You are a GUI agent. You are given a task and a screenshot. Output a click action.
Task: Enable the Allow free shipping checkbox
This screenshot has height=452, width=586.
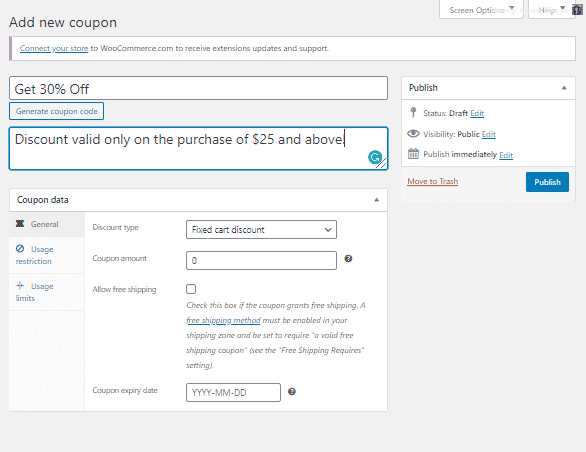(191, 289)
